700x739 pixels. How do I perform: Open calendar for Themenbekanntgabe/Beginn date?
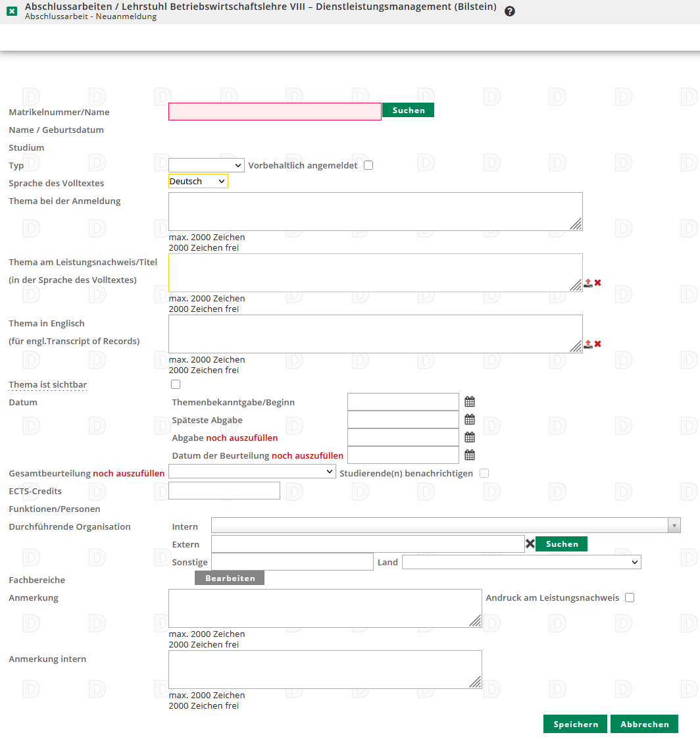[x=470, y=401]
